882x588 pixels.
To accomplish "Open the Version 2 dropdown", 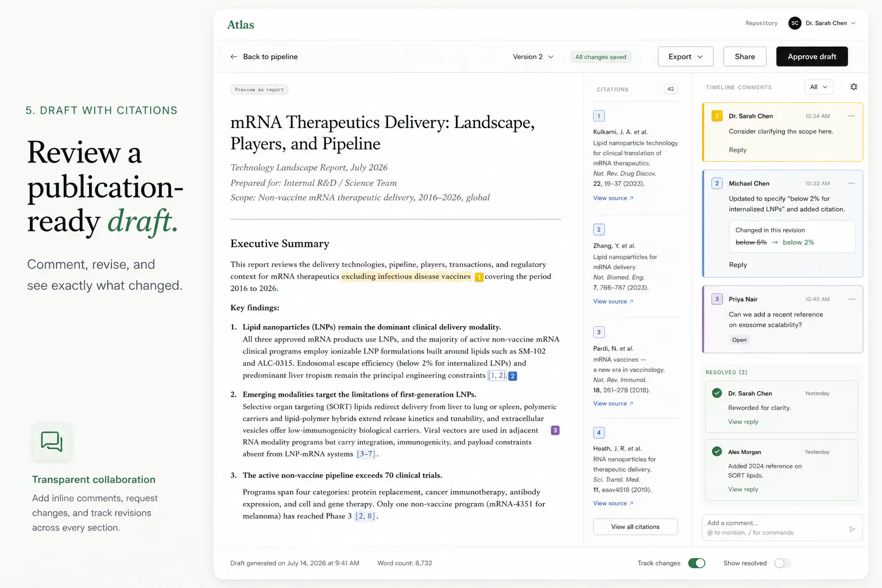I will coord(533,57).
